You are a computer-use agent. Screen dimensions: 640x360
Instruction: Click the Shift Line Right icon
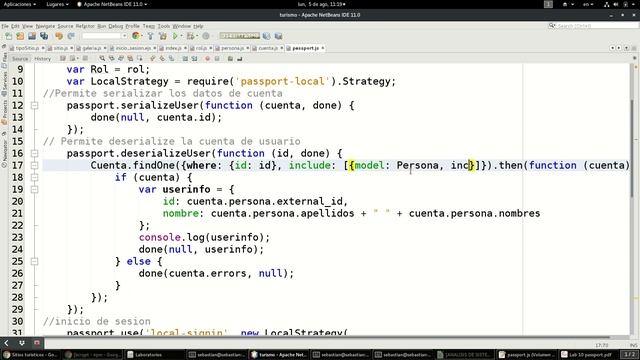tap(194, 59)
